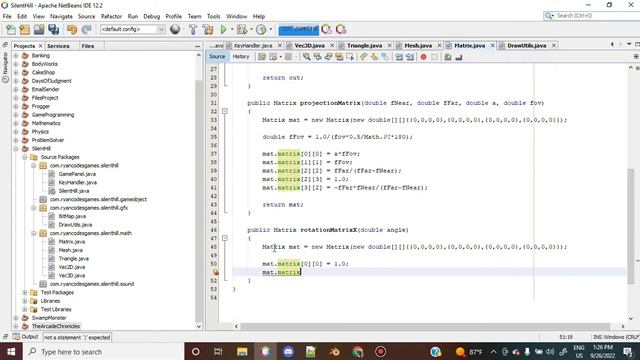Switch to the History view button
The width and height of the screenshot is (640, 360).
[241, 57]
